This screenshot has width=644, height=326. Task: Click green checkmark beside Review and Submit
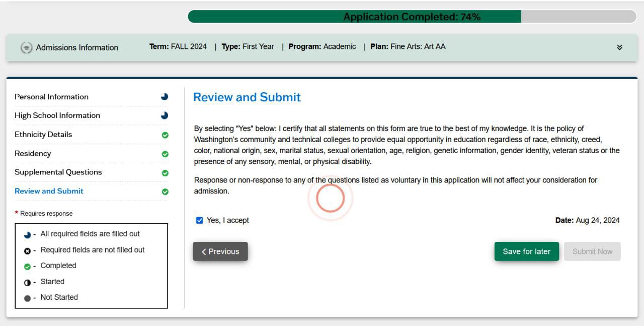pos(165,191)
